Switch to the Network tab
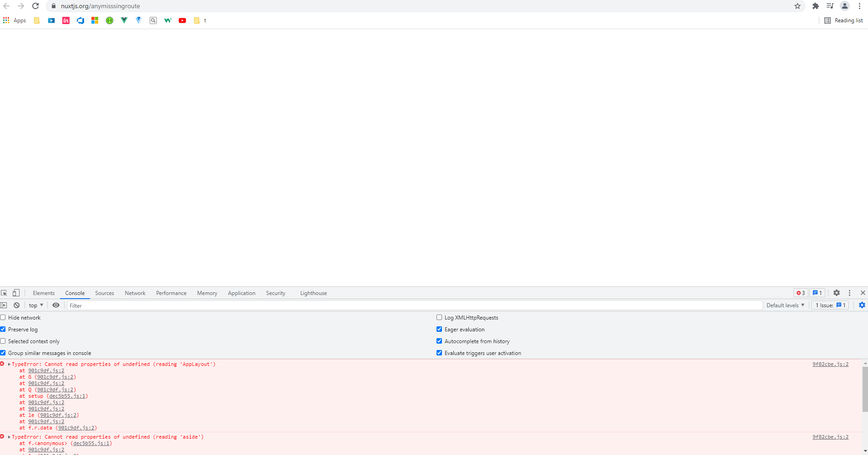The width and height of the screenshot is (868, 455). coord(135,293)
